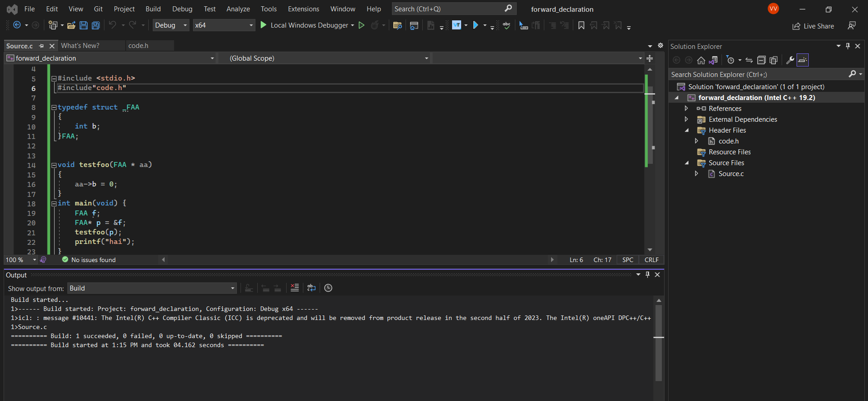Viewport: 868px width, 401px height.
Task: Click the Live Share button
Action: coord(813,26)
